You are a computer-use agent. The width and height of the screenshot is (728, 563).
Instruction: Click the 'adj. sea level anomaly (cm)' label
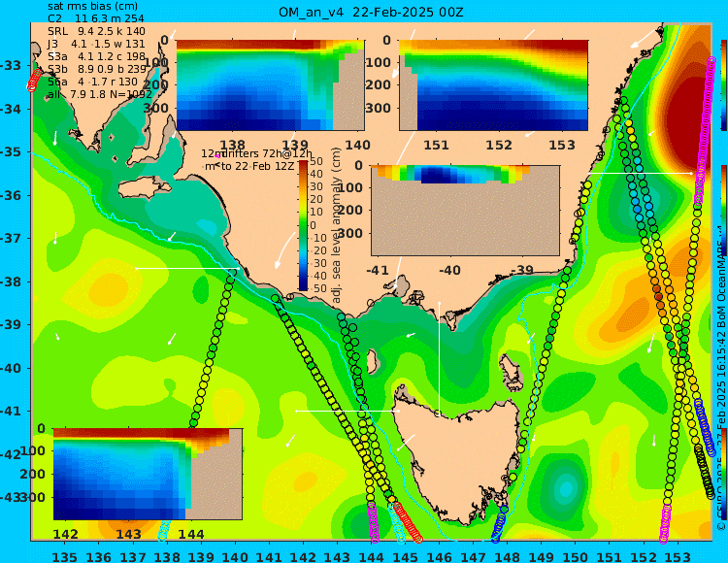(x=337, y=225)
